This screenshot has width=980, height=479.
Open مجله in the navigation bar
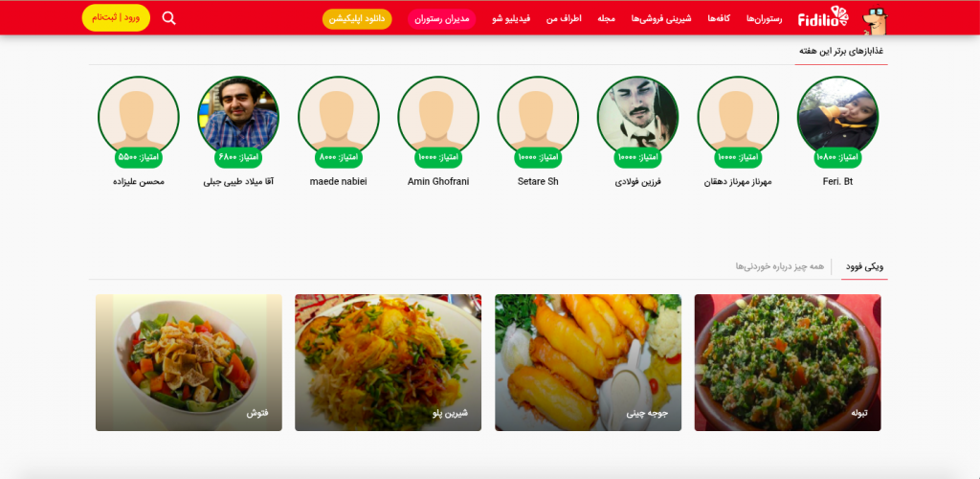pos(606,19)
